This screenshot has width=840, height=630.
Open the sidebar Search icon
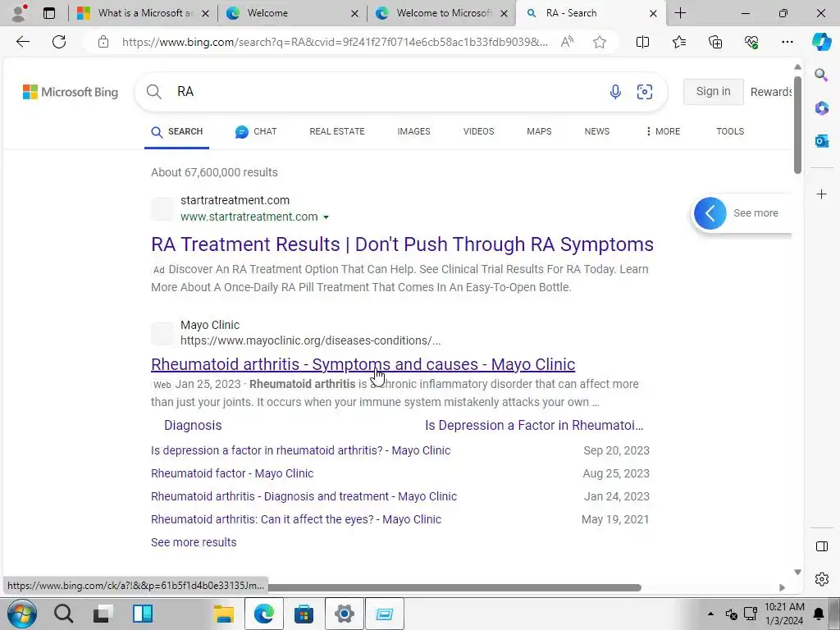click(x=821, y=75)
